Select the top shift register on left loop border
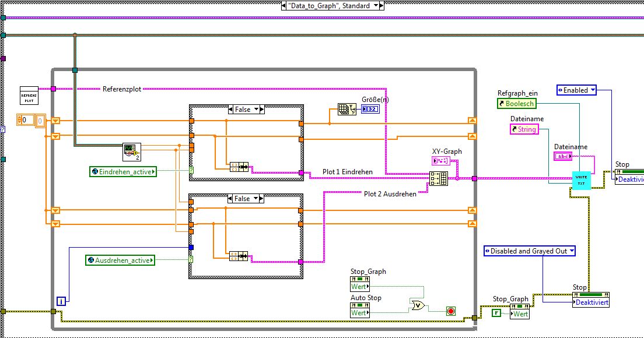Screen dimensions: 644x338 pos(55,121)
